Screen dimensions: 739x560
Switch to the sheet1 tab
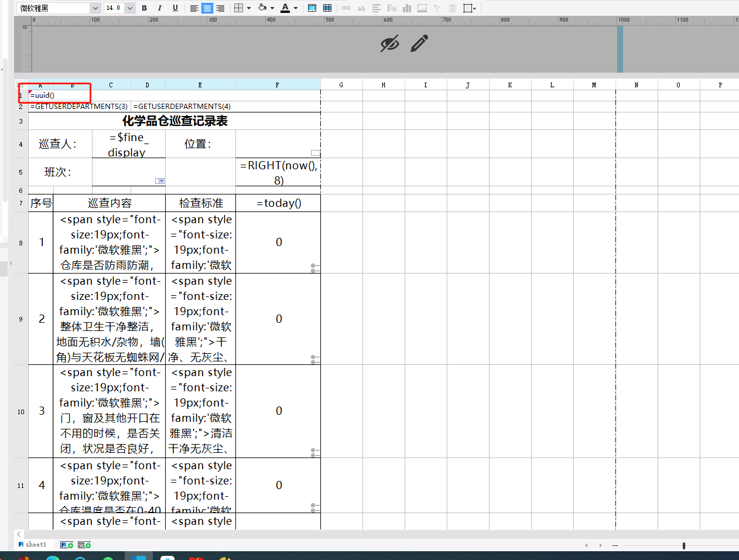click(35, 545)
